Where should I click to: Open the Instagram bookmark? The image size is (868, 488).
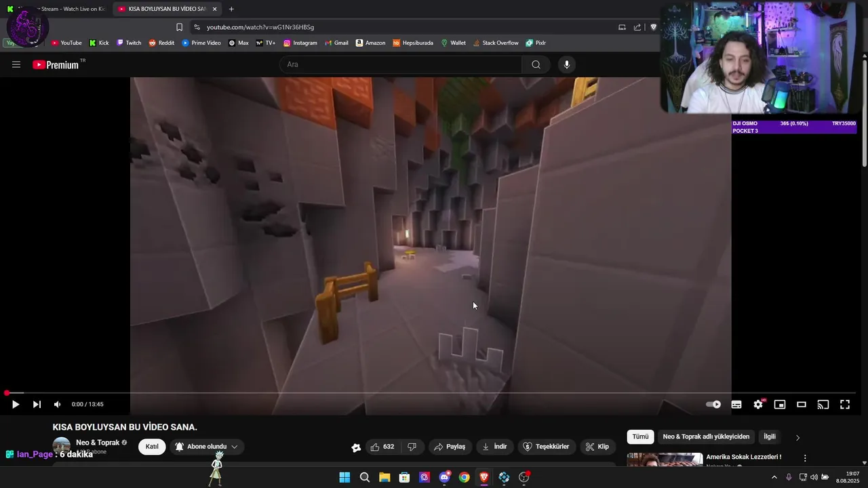click(x=300, y=43)
